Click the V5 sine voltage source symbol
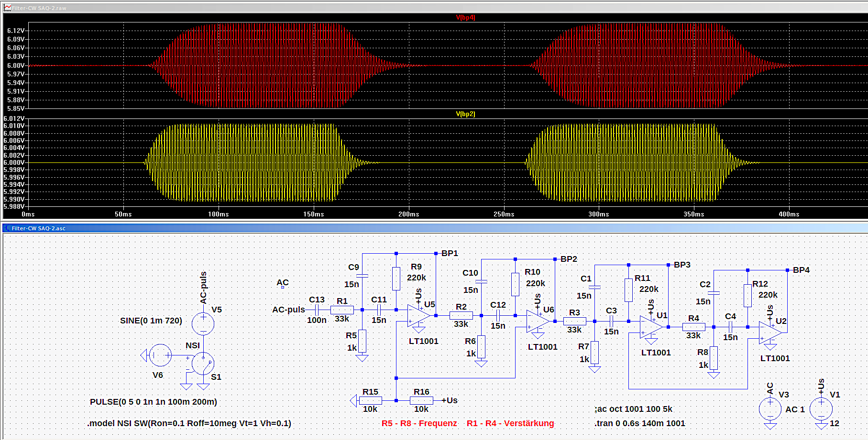This screenshot has width=868, height=440. point(203,323)
